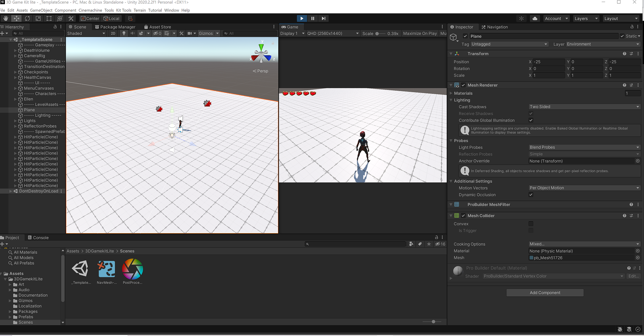Open custom editor tools icon
Screen dimensions: 644x336
(x=71, y=18)
